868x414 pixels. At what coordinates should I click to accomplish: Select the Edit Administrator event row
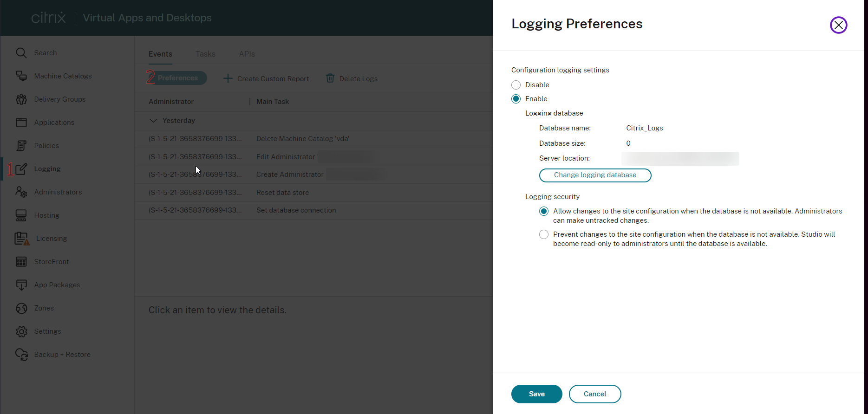tap(313, 157)
